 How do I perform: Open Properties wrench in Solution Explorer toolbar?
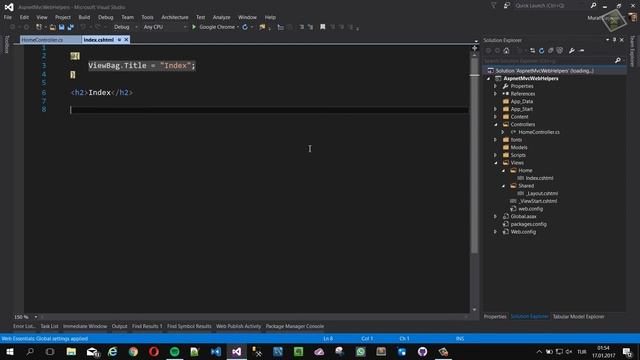pyautogui.click(x=572, y=51)
